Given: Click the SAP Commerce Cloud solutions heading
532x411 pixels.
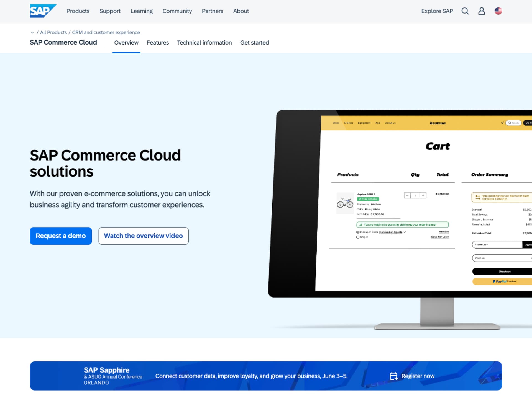Looking at the screenshot, I should (x=105, y=163).
